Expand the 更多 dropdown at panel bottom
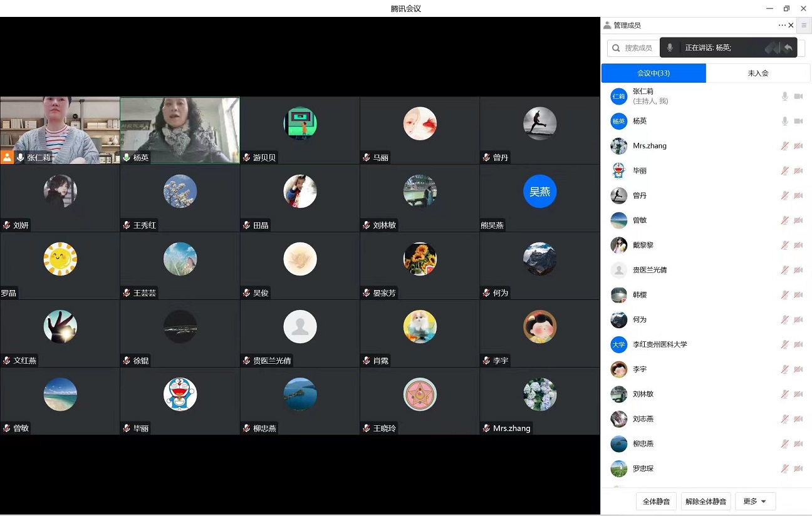The image size is (812, 516). (x=755, y=502)
